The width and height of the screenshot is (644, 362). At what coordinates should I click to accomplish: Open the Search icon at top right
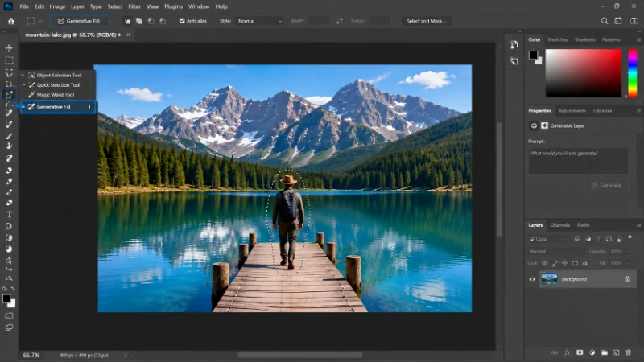(605, 21)
